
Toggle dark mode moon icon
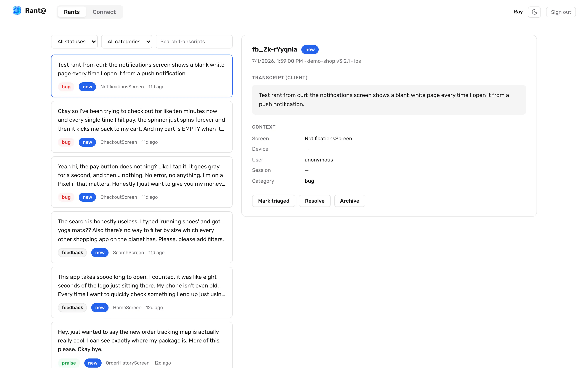point(534,12)
